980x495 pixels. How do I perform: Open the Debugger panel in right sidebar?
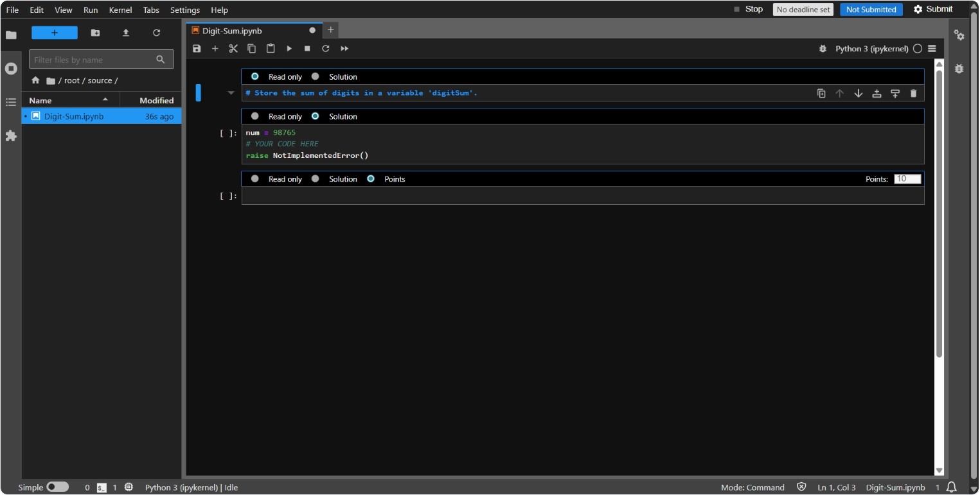click(x=959, y=69)
